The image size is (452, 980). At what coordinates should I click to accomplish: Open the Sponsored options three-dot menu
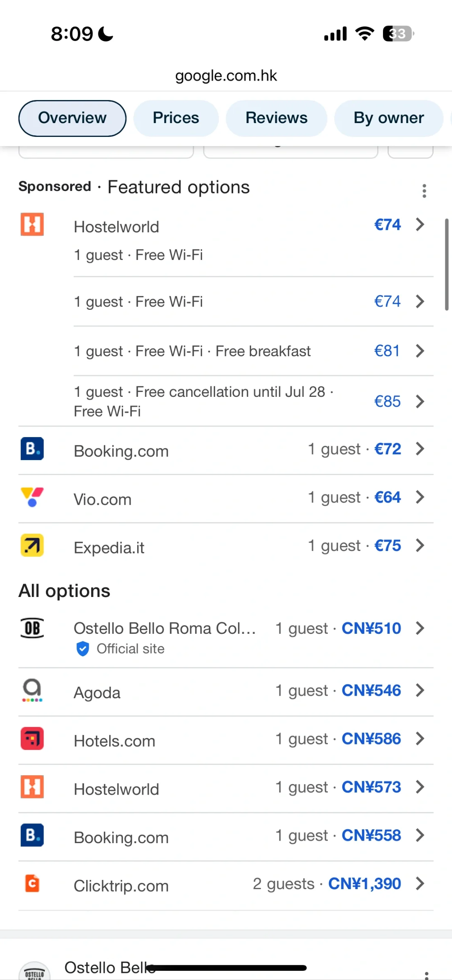[x=424, y=191]
